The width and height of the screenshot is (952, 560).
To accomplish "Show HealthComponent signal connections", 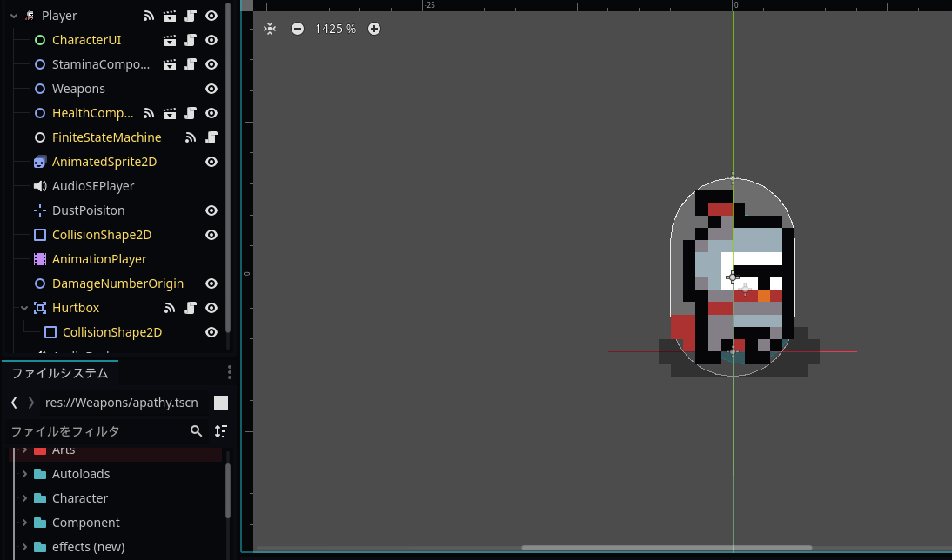I will (149, 113).
